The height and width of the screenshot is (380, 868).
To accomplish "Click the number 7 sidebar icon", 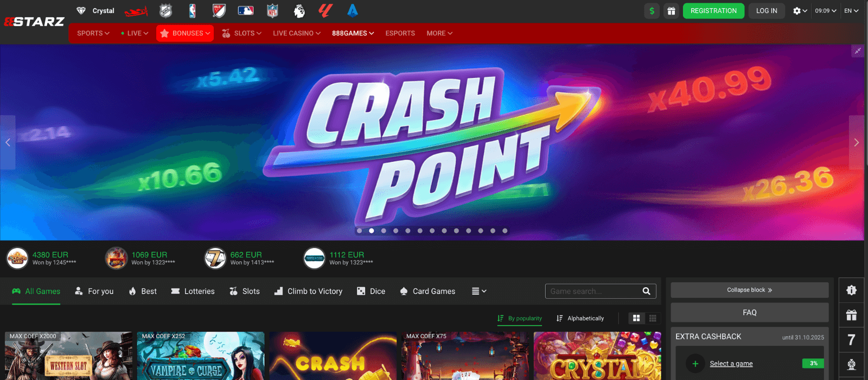I will click(852, 340).
